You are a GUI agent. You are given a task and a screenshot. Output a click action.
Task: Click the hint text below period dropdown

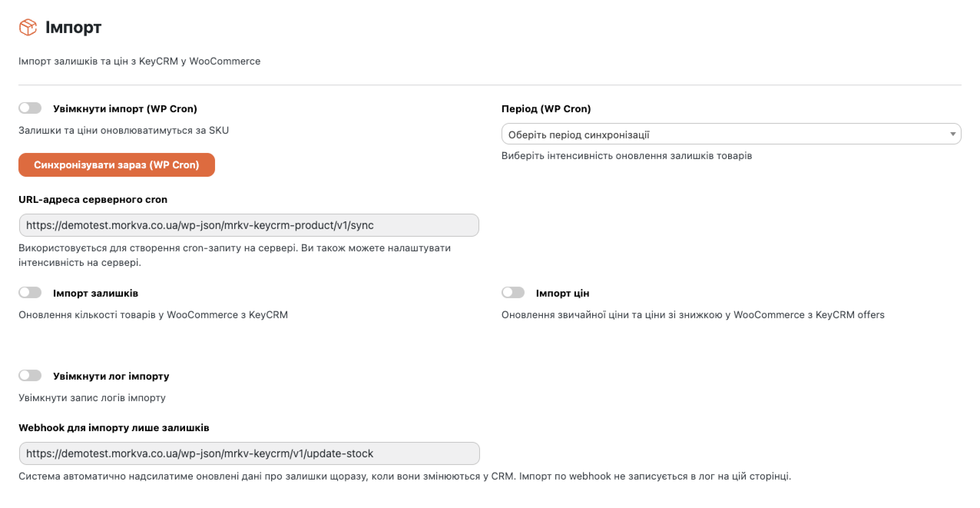[627, 156]
